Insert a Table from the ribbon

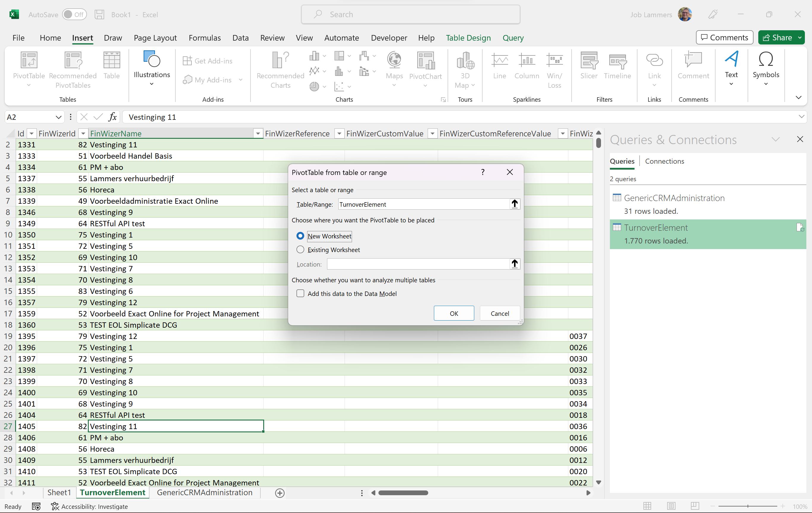[x=111, y=65]
